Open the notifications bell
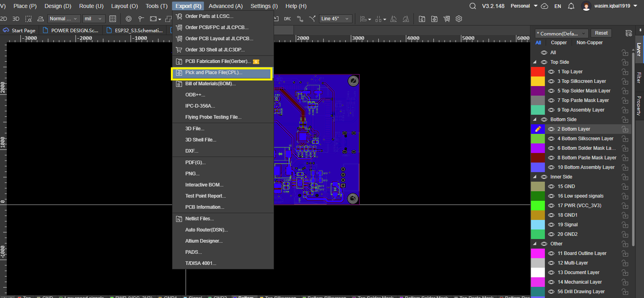 pyautogui.click(x=571, y=6)
